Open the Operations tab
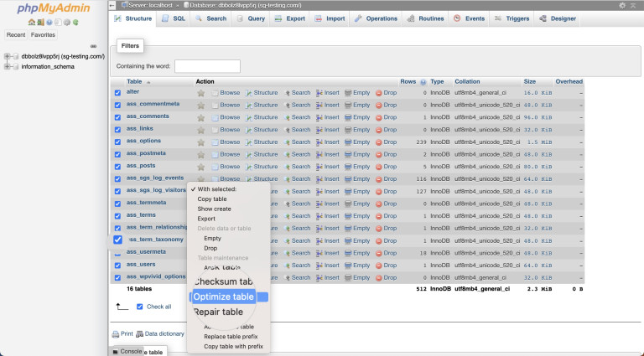644x356 pixels. (376, 19)
